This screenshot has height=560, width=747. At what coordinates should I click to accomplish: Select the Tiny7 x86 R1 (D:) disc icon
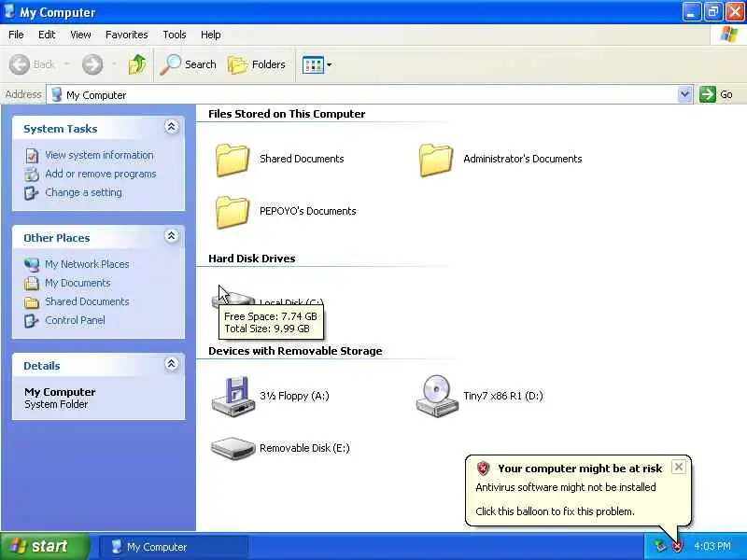[436, 396]
